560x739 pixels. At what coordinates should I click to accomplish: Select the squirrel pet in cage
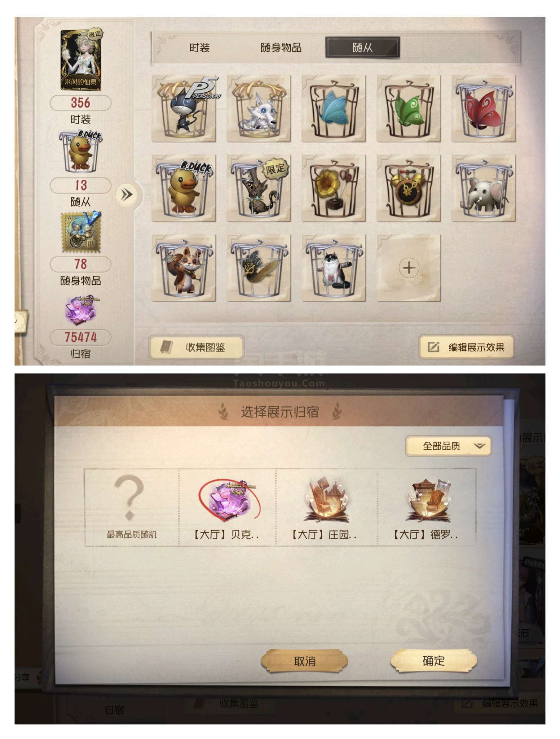coord(184,268)
